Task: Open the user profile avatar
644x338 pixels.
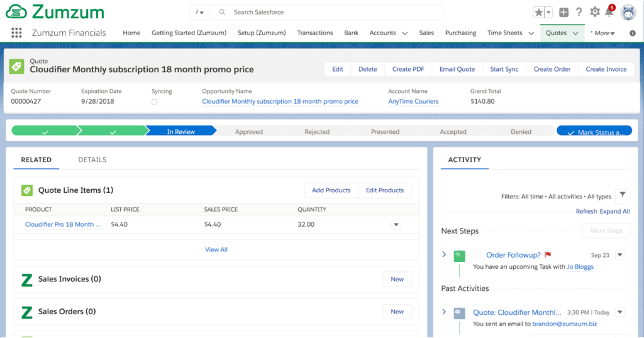Action: 628,13
